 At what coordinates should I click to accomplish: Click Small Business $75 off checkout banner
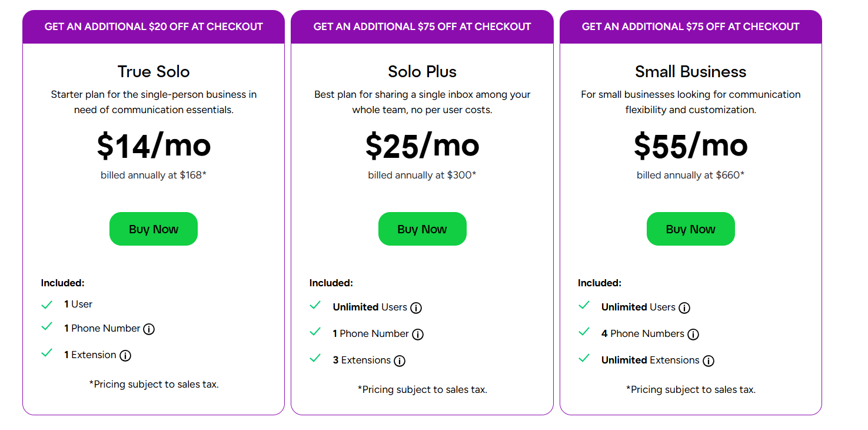[691, 27]
